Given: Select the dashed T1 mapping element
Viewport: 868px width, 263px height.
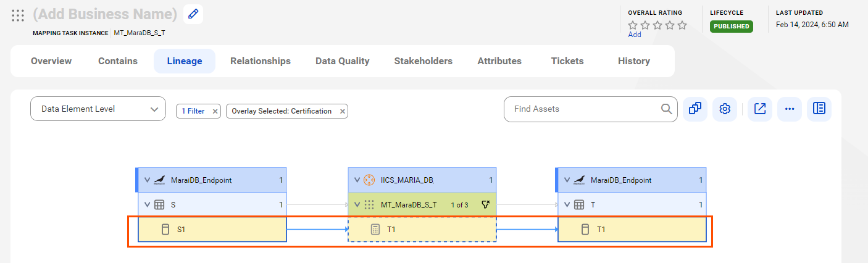Looking at the screenshot, I should point(422,229).
